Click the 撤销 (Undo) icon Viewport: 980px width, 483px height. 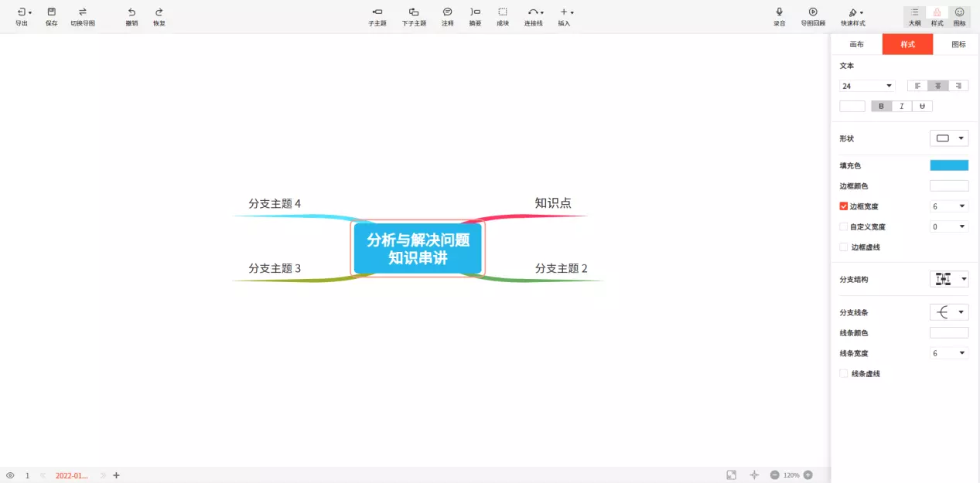131,12
